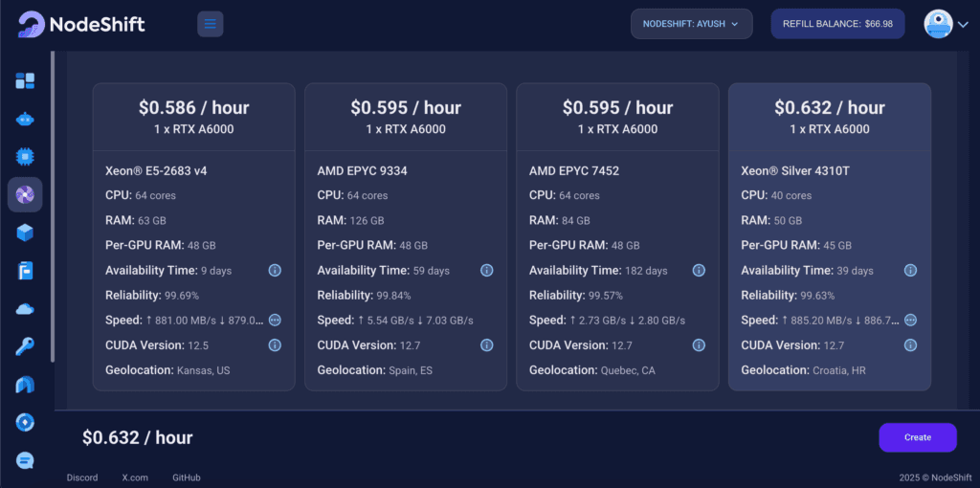
Task: Select the $0.586 / hour card header
Action: click(193, 117)
